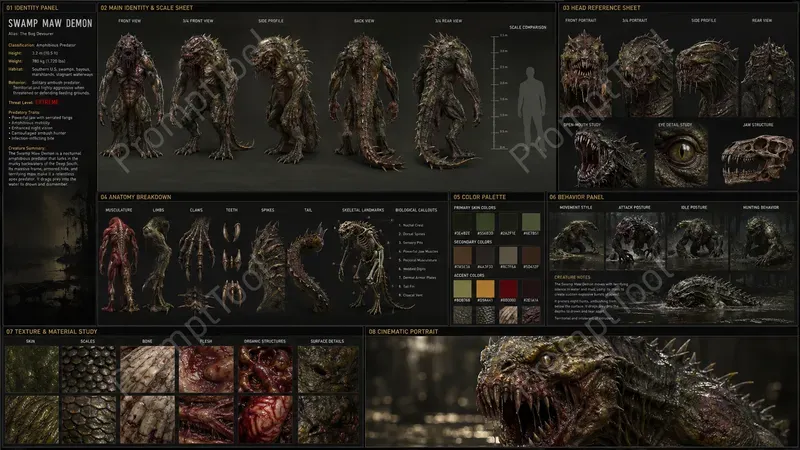Open the Hunting Behavior image

click(x=761, y=241)
